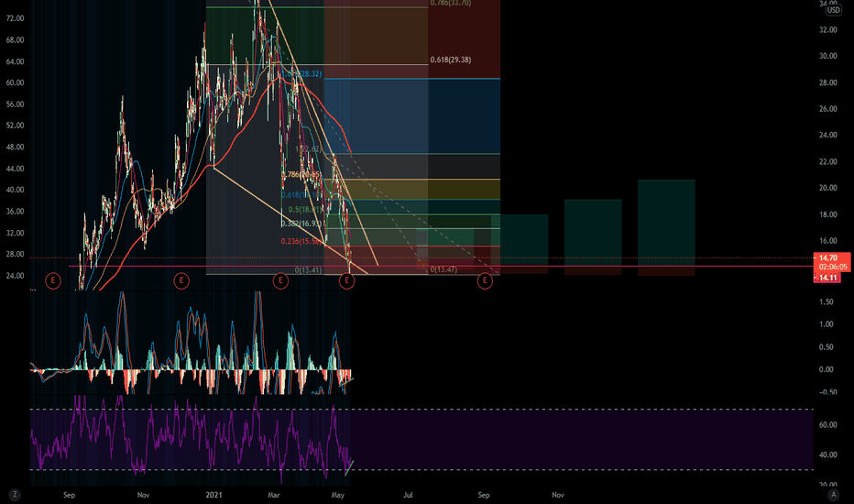Viewport: 854px width, 504px height.
Task: Select the 0(13.47) Fibonacci level label
Action: point(443,269)
